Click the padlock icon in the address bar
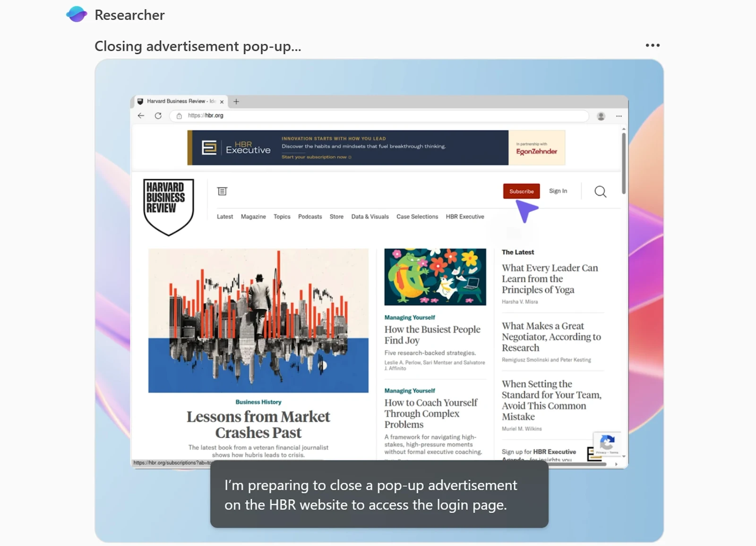 [x=179, y=115]
